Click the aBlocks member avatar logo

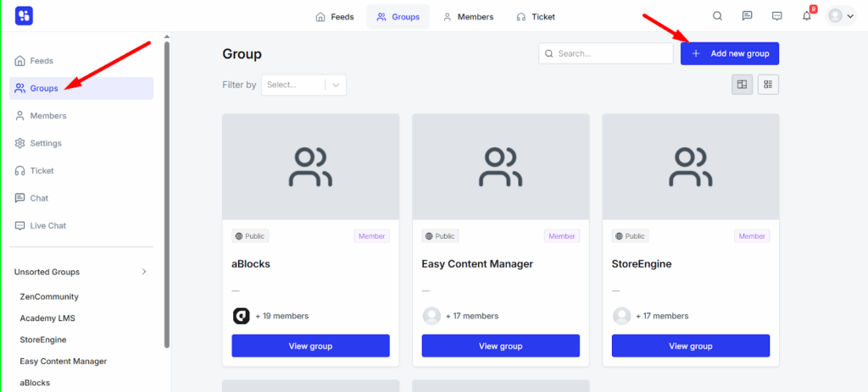[x=241, y=317]
